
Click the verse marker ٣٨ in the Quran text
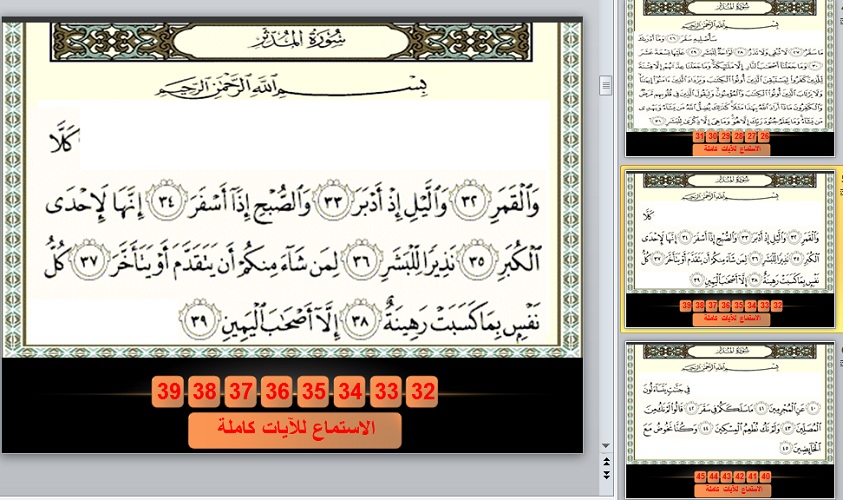[x=359, y=320]
